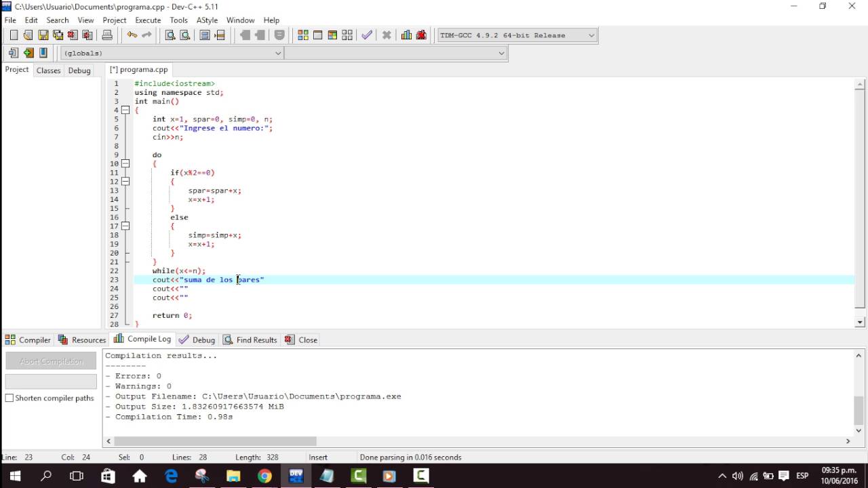Click "Done parsing in 0.016 seconds" status text

pos(411,457)
